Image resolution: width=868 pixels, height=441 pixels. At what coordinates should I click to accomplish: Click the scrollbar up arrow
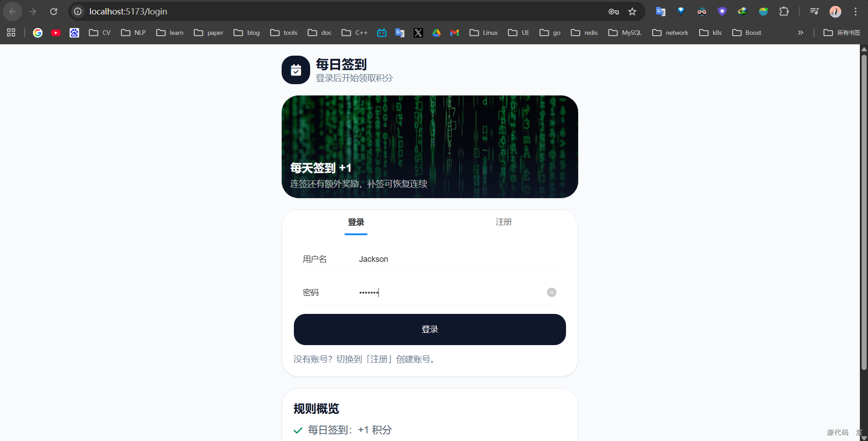[x=864, y=48]
